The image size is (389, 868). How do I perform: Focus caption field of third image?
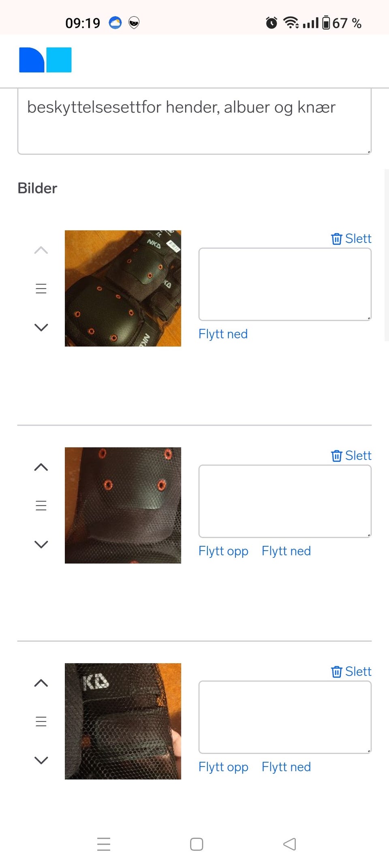[x=285, y=717]
